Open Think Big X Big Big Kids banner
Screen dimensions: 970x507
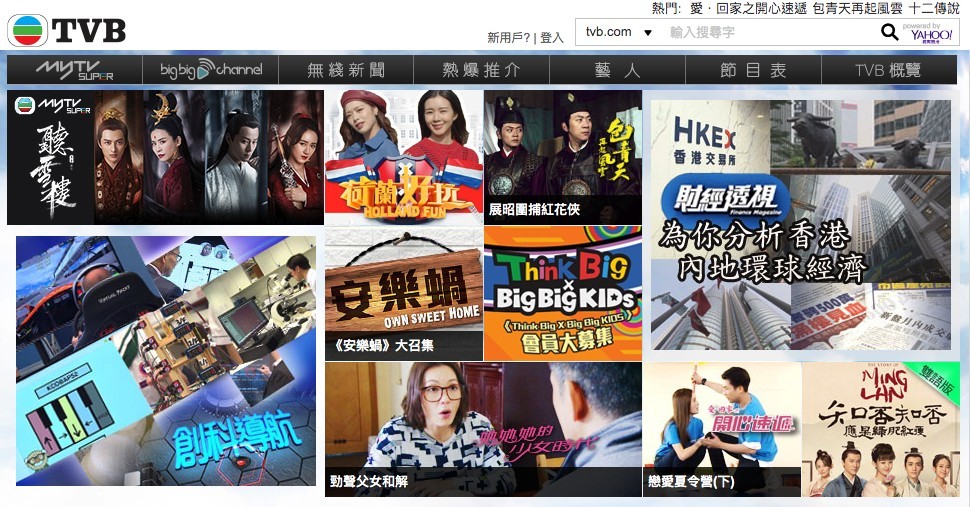pos(563,294)
